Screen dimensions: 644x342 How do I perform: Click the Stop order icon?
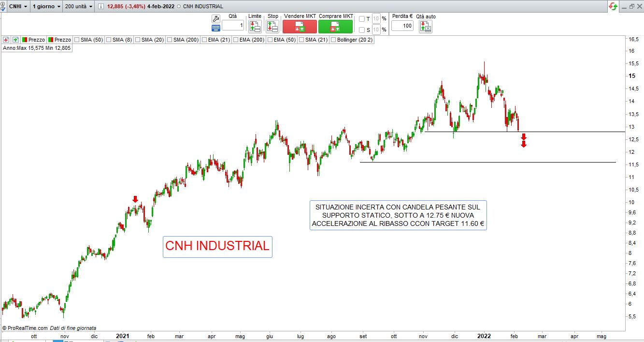click(272, 27)
